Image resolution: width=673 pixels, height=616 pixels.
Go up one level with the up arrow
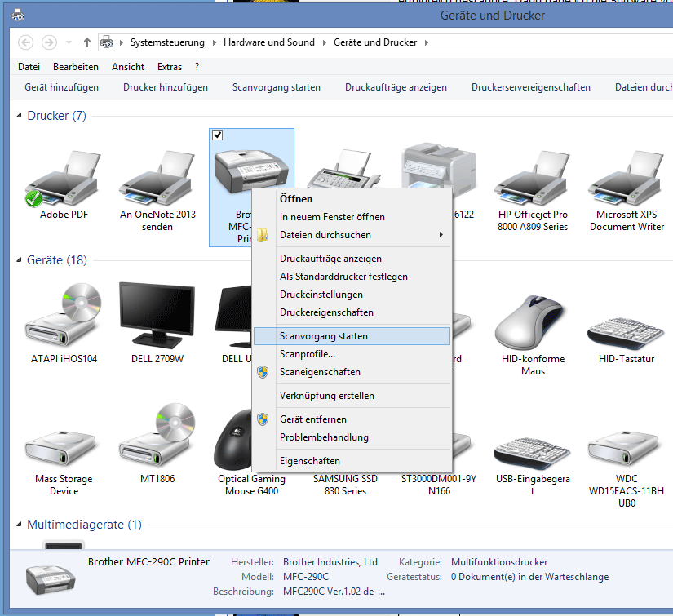[x=87, y=42]
